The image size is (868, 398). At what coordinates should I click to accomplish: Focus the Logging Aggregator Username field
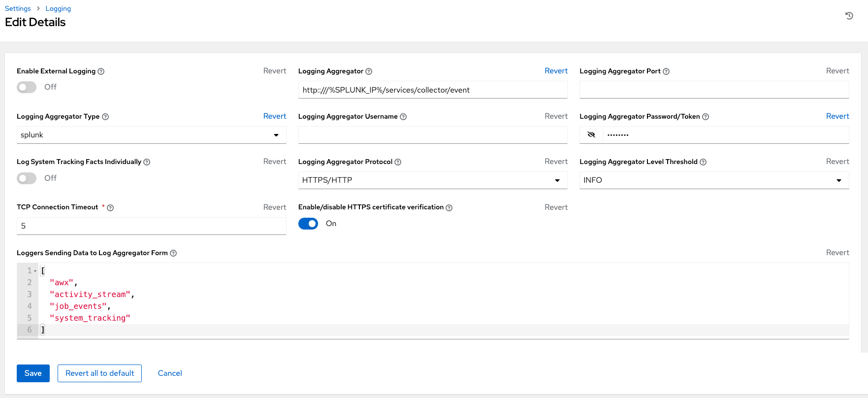pyautogui.click(x=433, y=135)
